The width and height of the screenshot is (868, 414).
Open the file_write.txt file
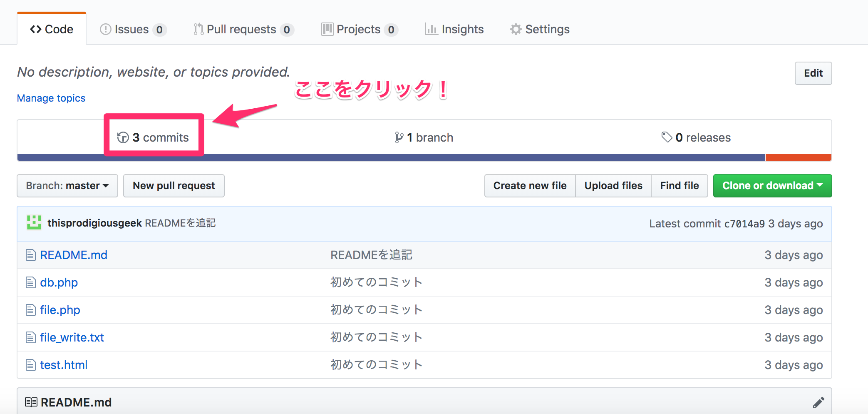[72, 337]
